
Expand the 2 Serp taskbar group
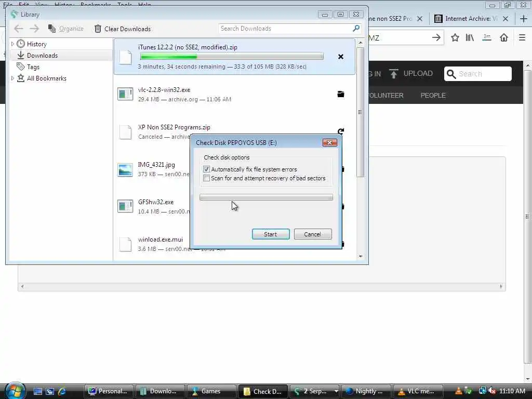pos(336,391)
